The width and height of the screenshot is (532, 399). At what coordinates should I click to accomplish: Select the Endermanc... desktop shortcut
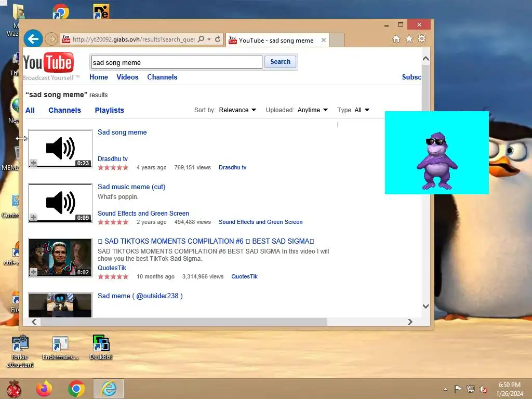[60, 348]
